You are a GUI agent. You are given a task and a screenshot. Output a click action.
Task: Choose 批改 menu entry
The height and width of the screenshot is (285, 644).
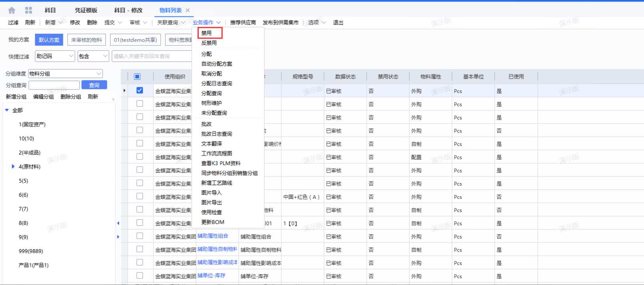pos(206,124)
